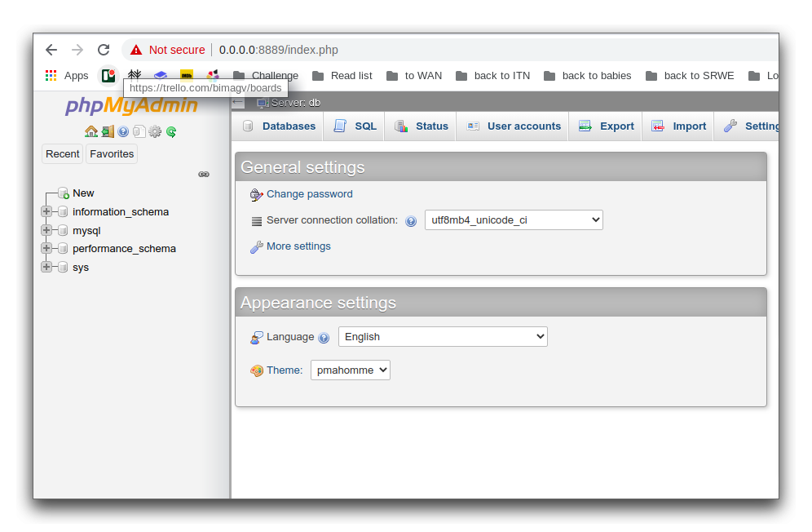812x532 pixels.
Task: Select information_schema database name
Action: pyautogui.click(x=121, y=212)
